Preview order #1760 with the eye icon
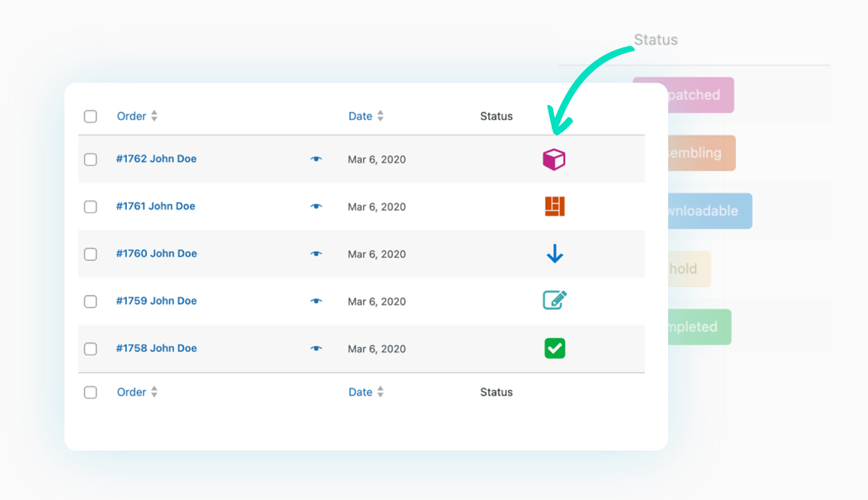 (x=316, y=254)
